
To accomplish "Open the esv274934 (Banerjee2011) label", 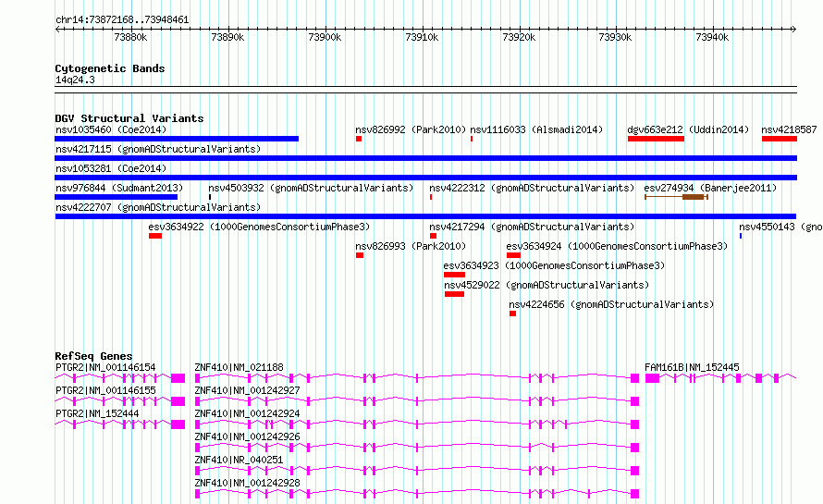I will coord(710,188).
